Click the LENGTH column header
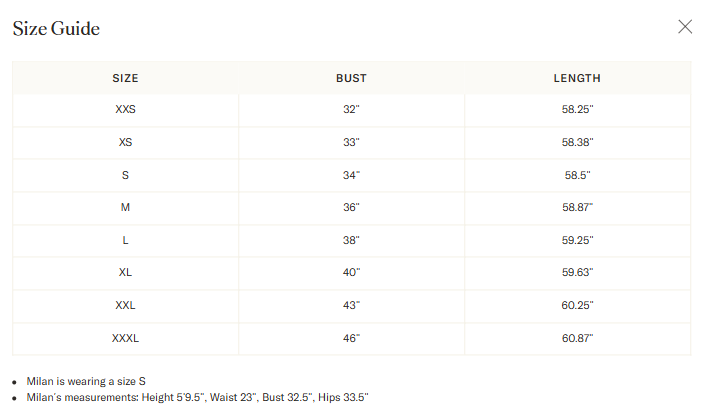Viewport: 702px width, 416px height. point(577,78)
